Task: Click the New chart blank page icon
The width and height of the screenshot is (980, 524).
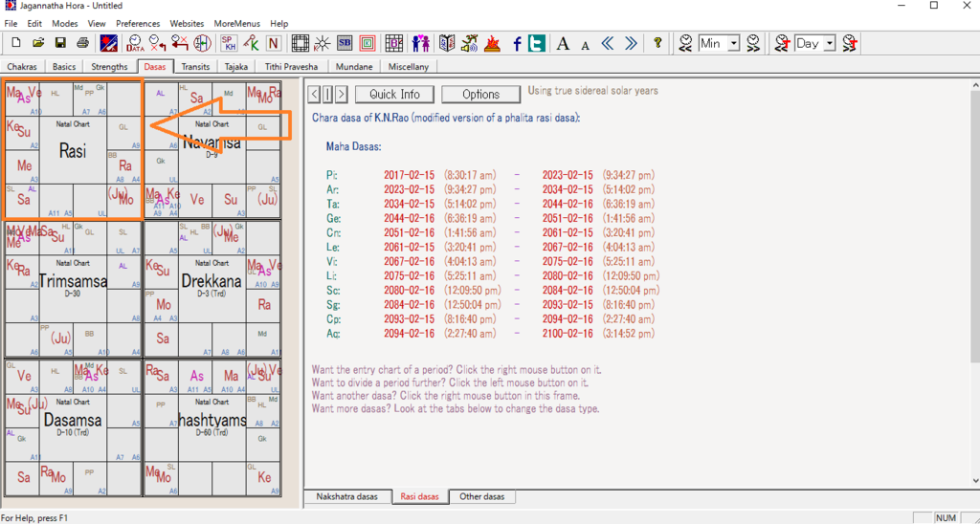Action: tap(17, 43)
